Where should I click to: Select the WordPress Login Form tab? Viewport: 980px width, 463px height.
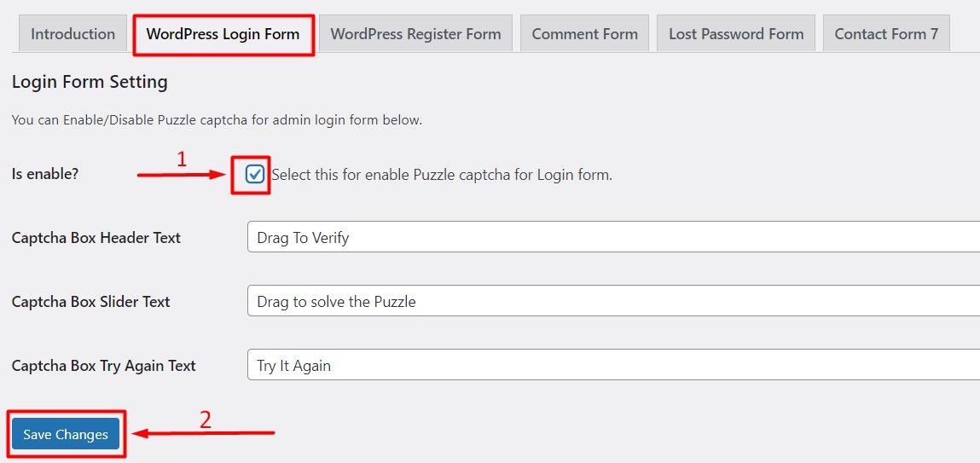(x=223, y=34)
